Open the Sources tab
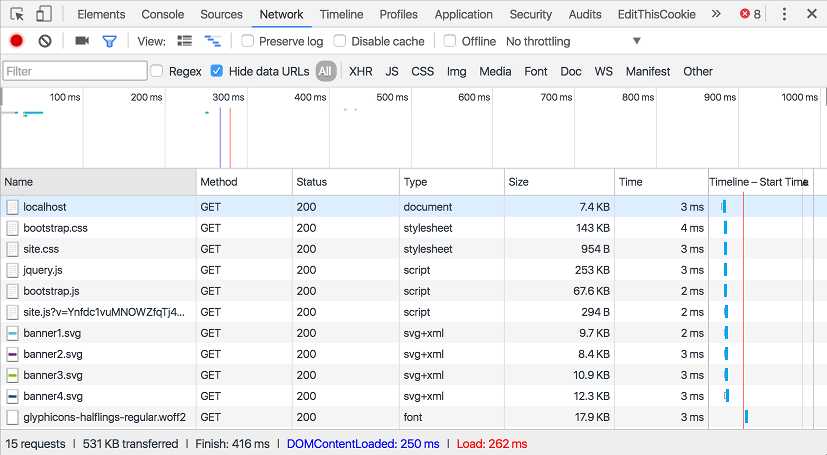Image resolution: width=827 pixels, height=455 pixels. coord(221,14)
